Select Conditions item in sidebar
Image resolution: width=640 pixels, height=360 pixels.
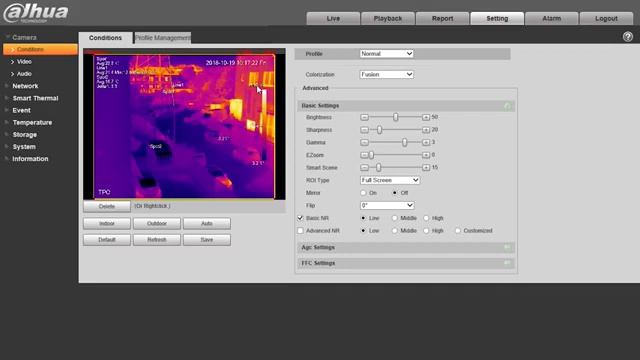point(40,49)
